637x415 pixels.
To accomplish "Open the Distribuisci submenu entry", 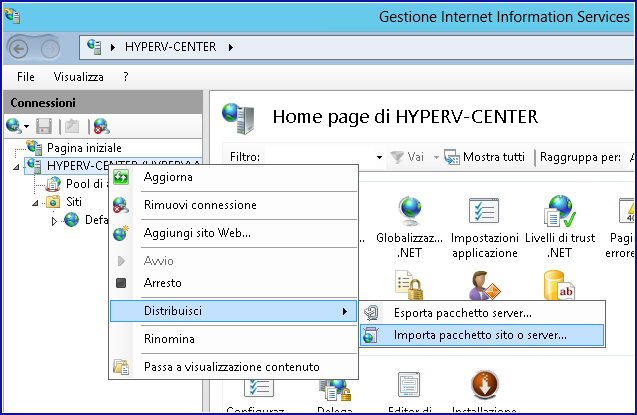I will coord(234,311).
